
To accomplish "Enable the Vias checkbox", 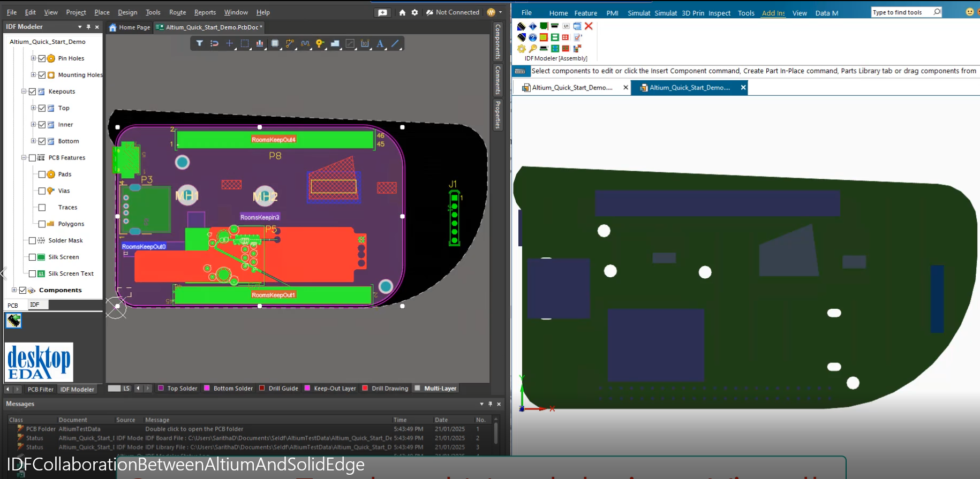I will pos(42,191).
